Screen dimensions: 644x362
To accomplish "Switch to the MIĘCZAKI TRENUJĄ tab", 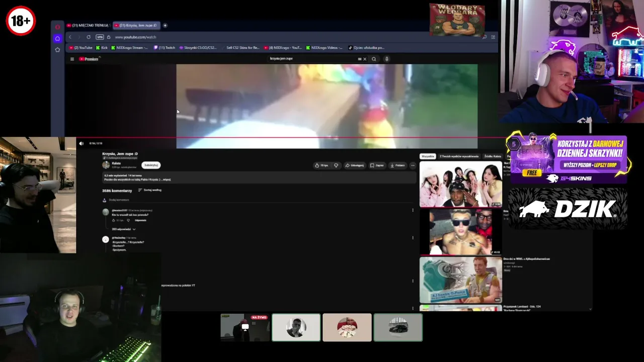I will [x=89, y=25].
